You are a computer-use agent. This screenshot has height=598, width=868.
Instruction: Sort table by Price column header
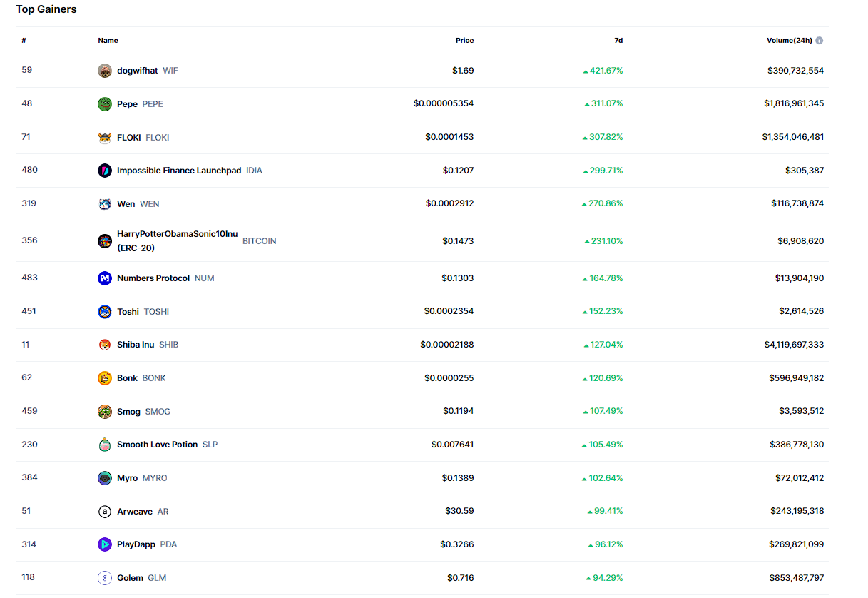click(x=465, y=41)
